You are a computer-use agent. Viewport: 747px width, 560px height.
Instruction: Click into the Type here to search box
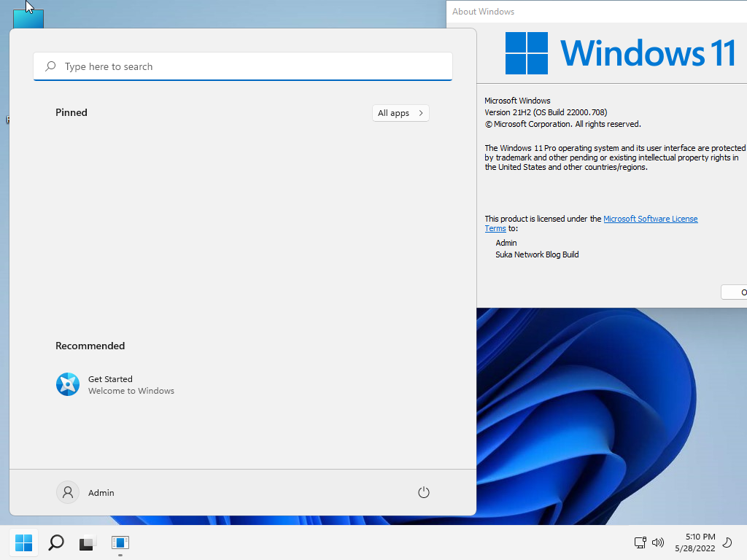pos(242,66)
